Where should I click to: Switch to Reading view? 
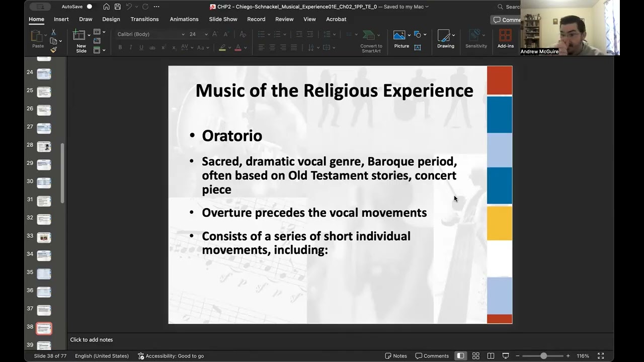pos(491,356)
